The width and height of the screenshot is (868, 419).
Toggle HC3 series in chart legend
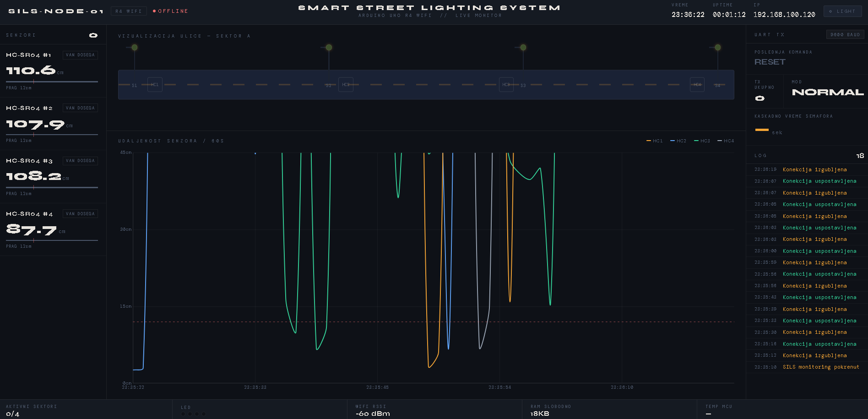(702, 141)
